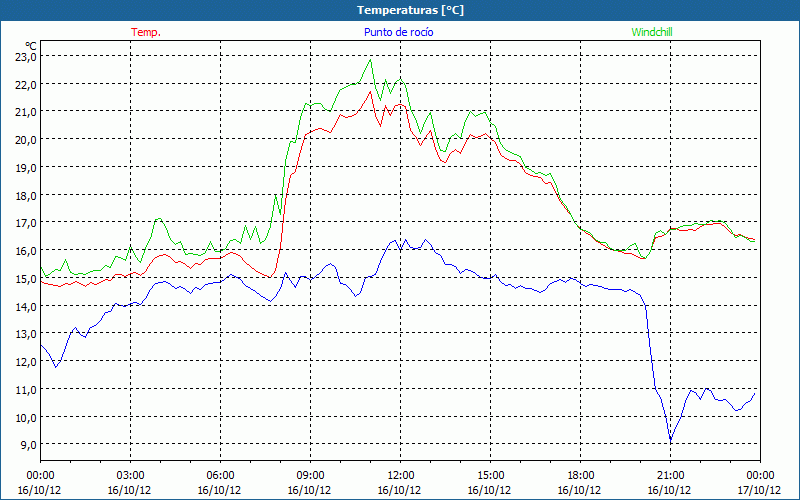Select the blue Punto de rocío legend label
The width and height of the screenshot is (800, 500).
tap(398, 32)
